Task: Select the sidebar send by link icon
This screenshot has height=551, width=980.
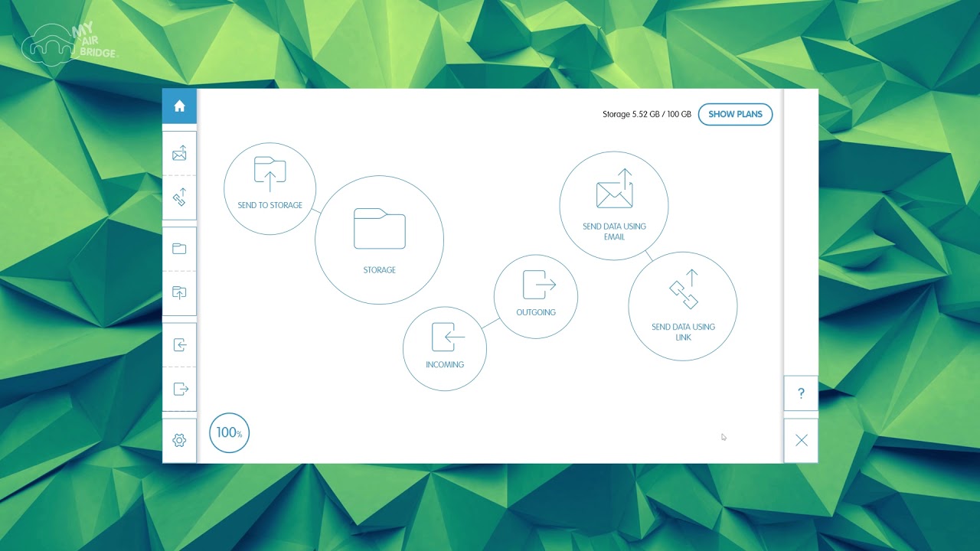Action: (179, 198)
